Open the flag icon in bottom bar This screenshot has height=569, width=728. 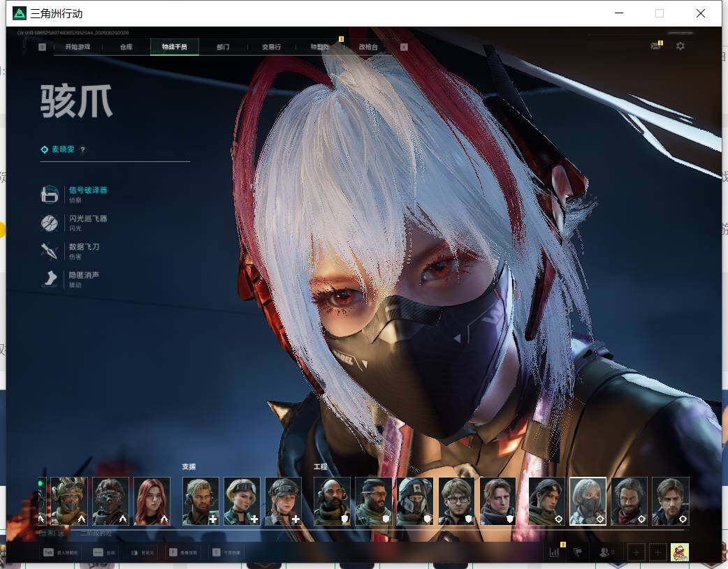[x=578, y=552]
